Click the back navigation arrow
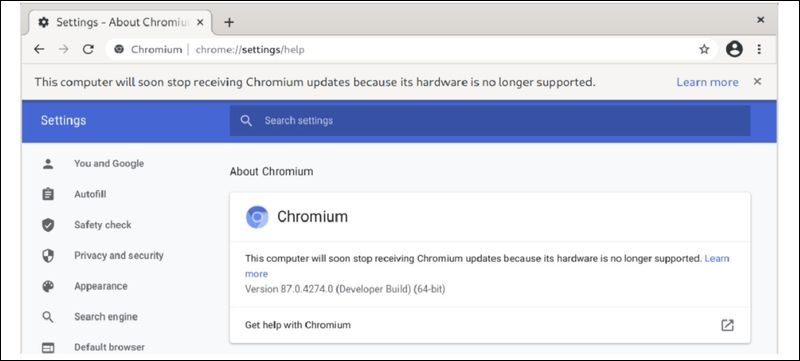 [x=39, y=49]
